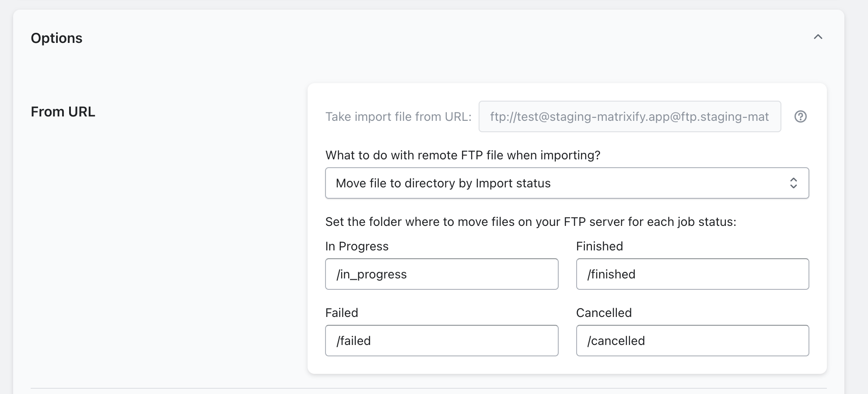868x394 pixels.
Task: Collapse the Options section chevron
Action: click(x=818, y=37)
